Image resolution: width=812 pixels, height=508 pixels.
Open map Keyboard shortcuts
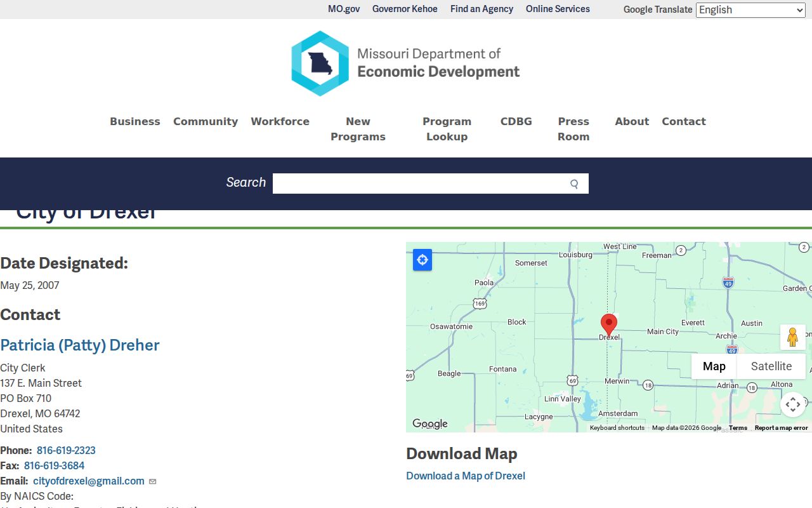click(617, 428)
